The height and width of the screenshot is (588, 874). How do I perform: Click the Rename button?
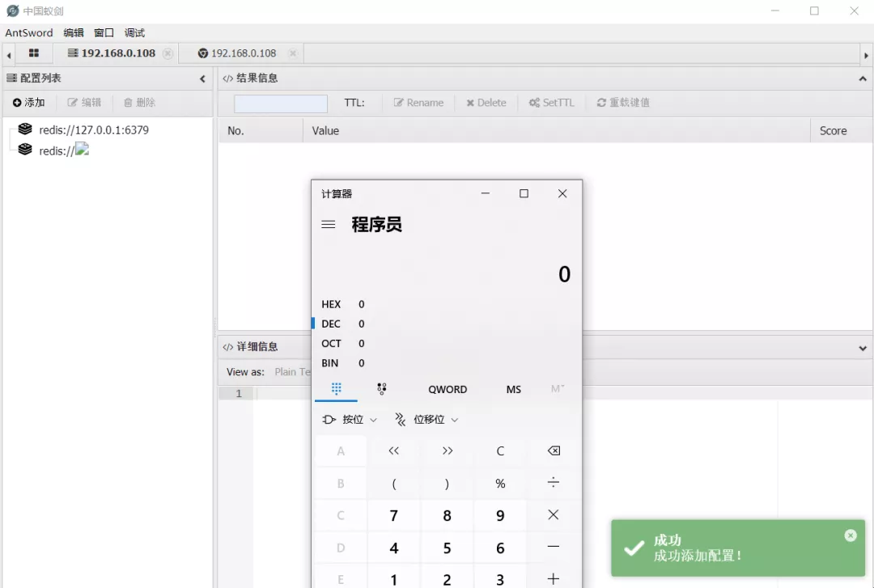click(x=418, y=103)
